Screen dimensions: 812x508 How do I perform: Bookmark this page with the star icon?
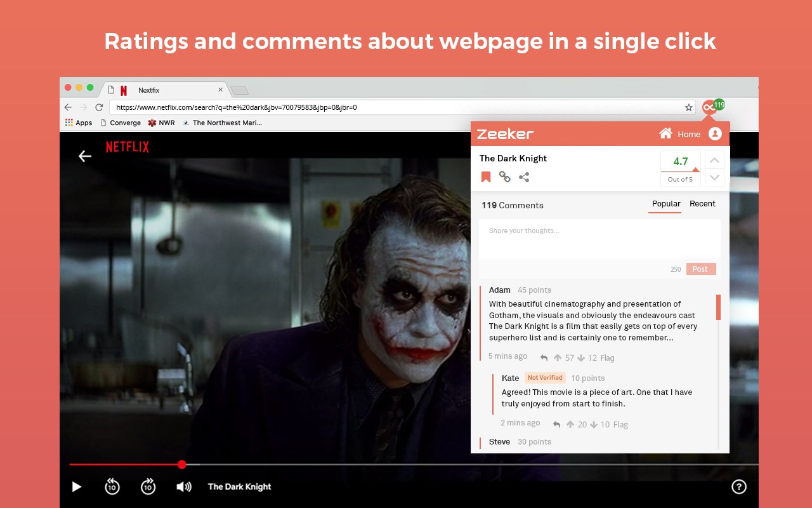click(x=689, y=107)
